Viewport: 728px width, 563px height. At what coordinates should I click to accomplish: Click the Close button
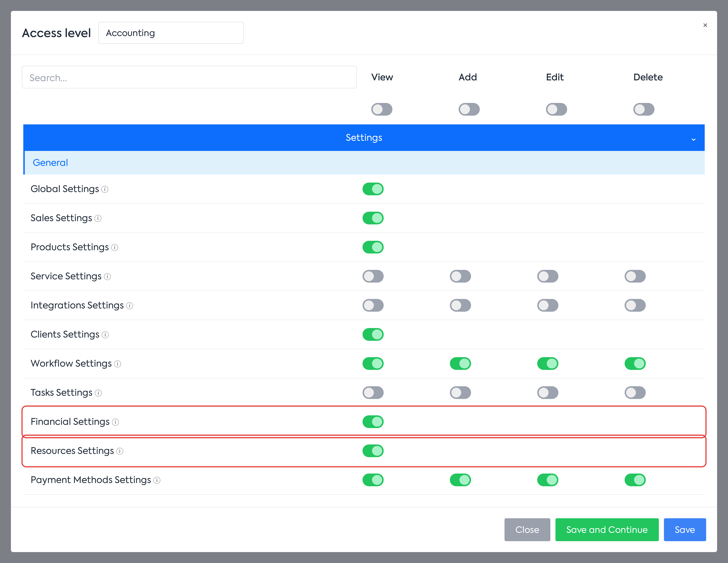[x=527, y=530]
